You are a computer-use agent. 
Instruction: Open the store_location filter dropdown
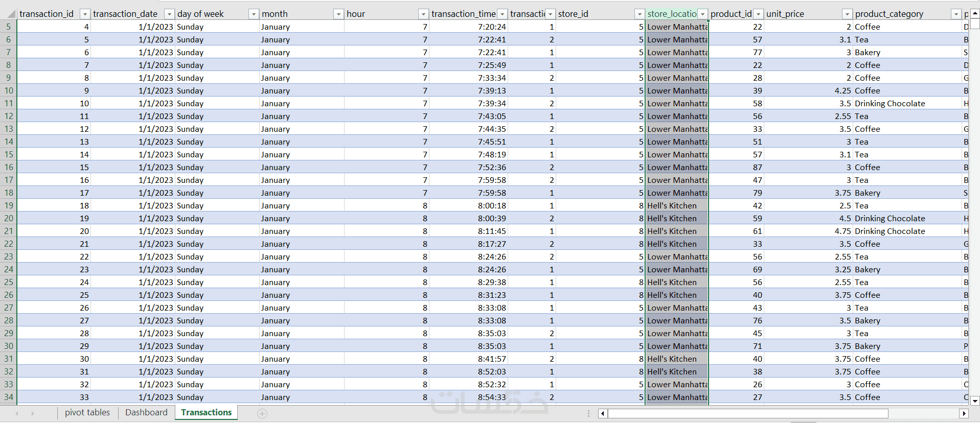point(703,14)
